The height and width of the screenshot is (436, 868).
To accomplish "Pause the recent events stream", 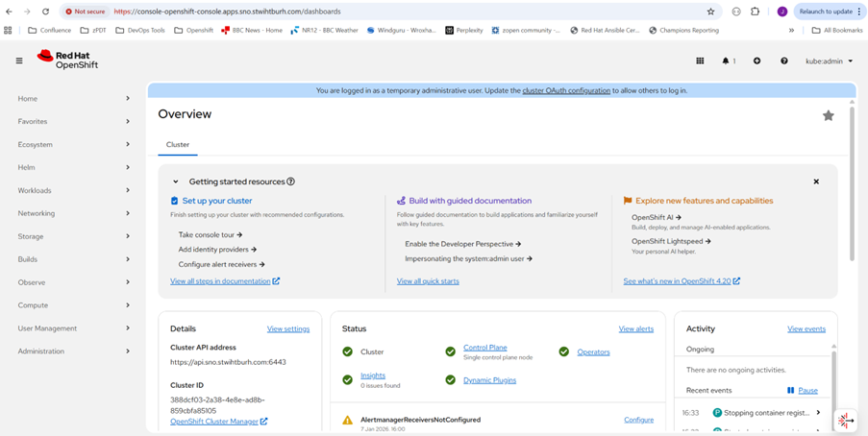I will pos(803,391).
